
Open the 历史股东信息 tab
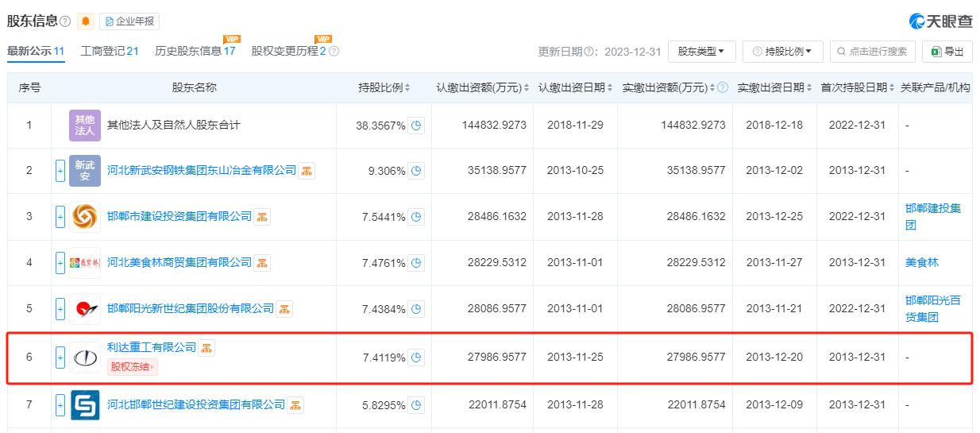point(195,51)
